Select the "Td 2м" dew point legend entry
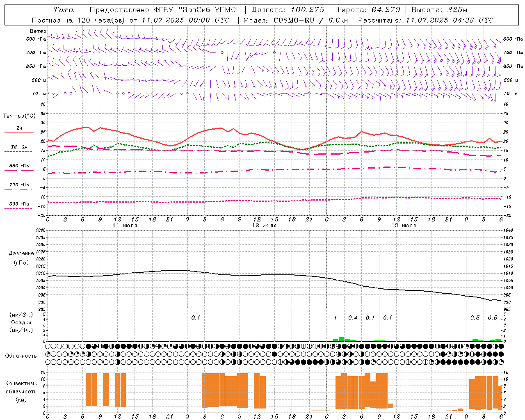 19,147
